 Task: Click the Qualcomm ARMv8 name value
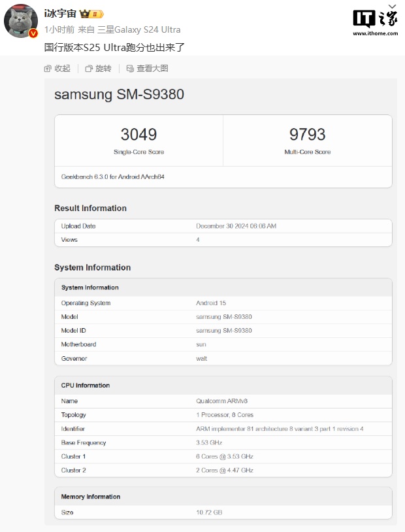[219, 401]
